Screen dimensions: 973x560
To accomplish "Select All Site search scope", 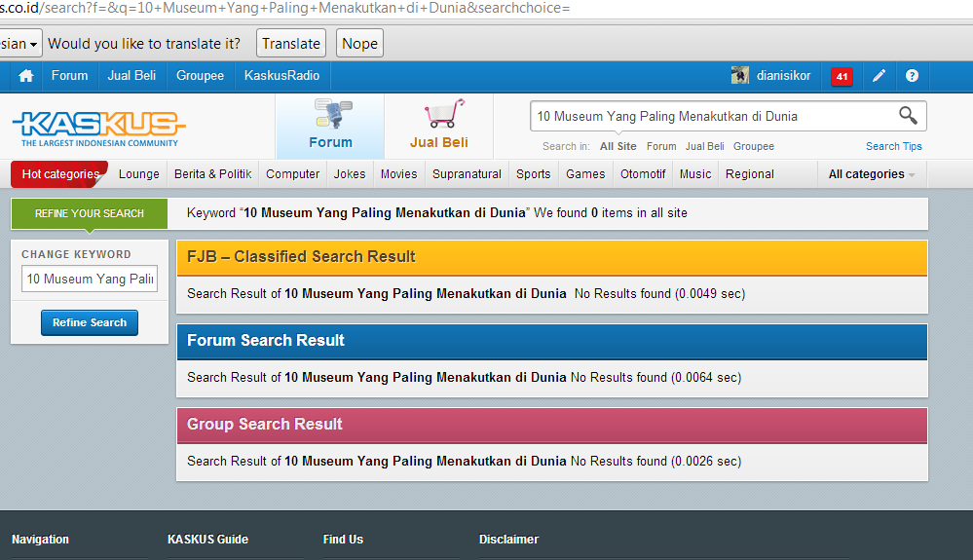I will pyautogui.click(x=618, y=146).
